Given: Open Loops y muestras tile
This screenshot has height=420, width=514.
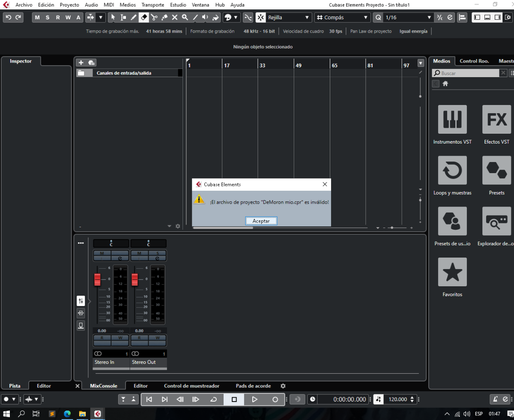Looking at the screenshot, I should (452, 171).
